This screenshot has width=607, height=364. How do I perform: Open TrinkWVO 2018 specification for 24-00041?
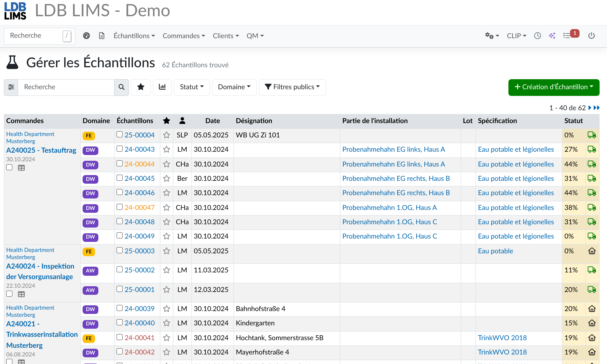[x=502, y=338]
